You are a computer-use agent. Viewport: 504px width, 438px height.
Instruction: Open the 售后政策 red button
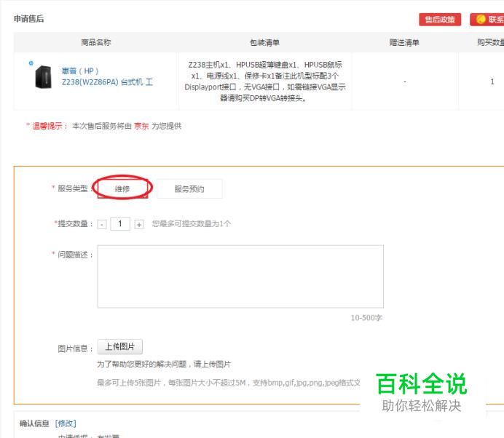(440, 20)
